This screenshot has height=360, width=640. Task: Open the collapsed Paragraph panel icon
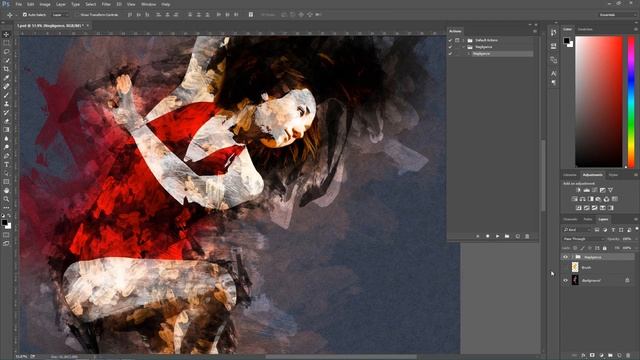(x=553, y=82)
